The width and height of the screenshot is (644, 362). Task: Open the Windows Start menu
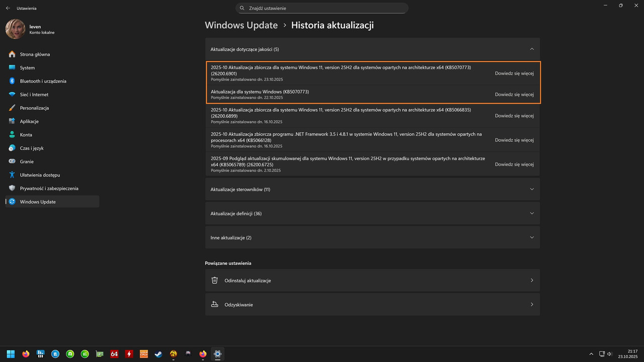point(11,354)
